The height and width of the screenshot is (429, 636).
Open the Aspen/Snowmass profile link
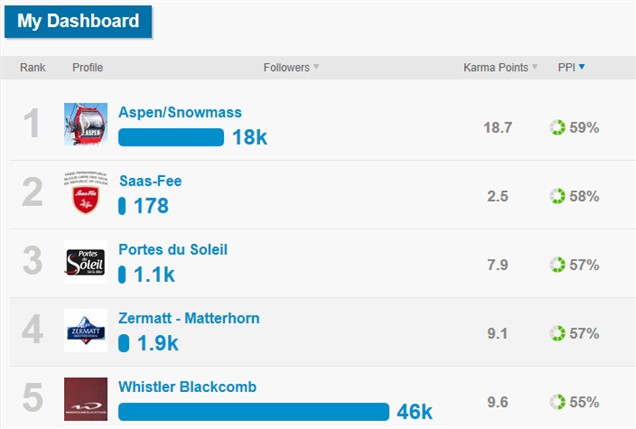[180, 113]
